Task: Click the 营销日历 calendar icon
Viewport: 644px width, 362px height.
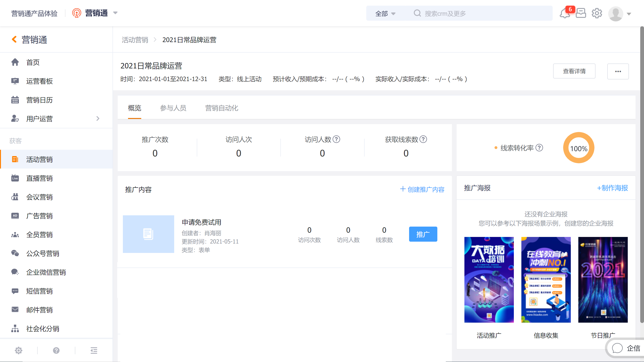Action: click(x=15, y=100)
